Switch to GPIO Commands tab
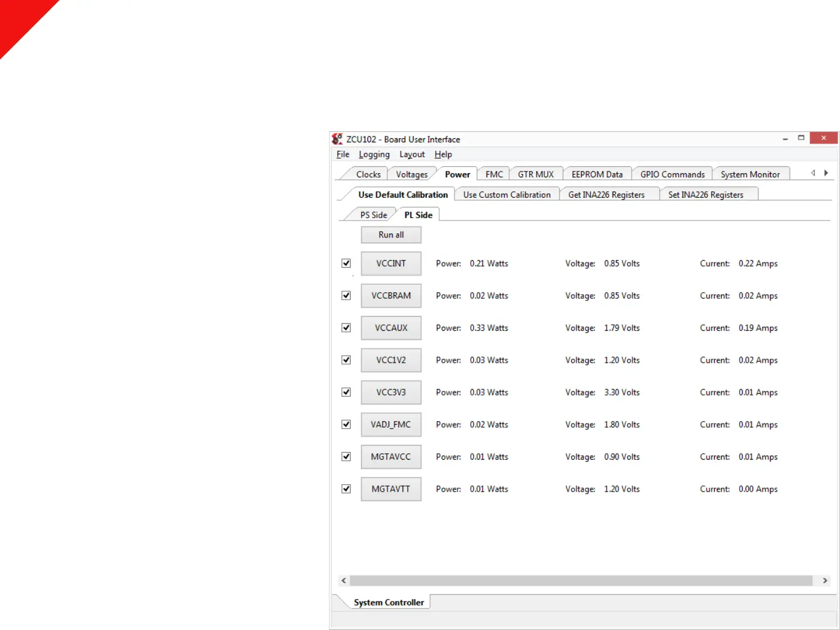Viewport: 840px width, 630px height. [673, 174]
